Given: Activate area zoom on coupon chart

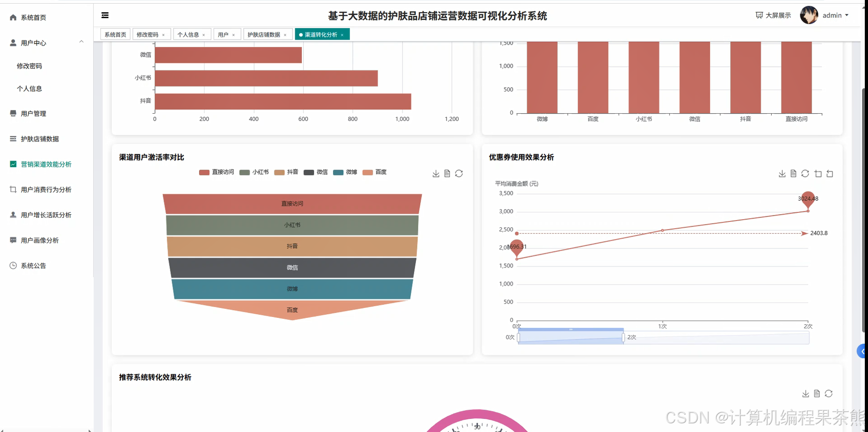Looking at the screenshot, I should click(x=818, y=174).
